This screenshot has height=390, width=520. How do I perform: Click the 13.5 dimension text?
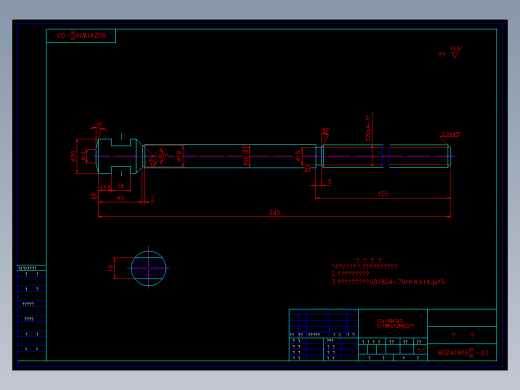click(105, 188)
